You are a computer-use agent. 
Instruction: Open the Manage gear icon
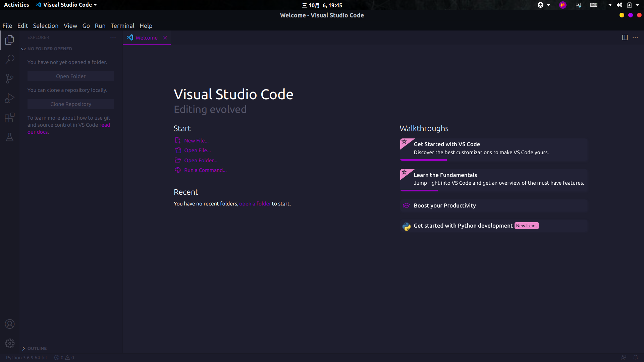(10, 344)
